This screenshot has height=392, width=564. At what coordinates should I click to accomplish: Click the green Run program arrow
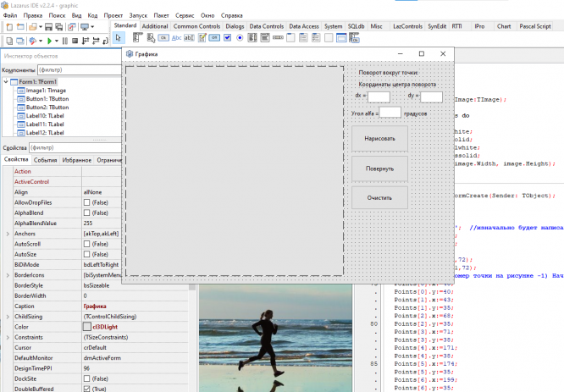[49, 41]
